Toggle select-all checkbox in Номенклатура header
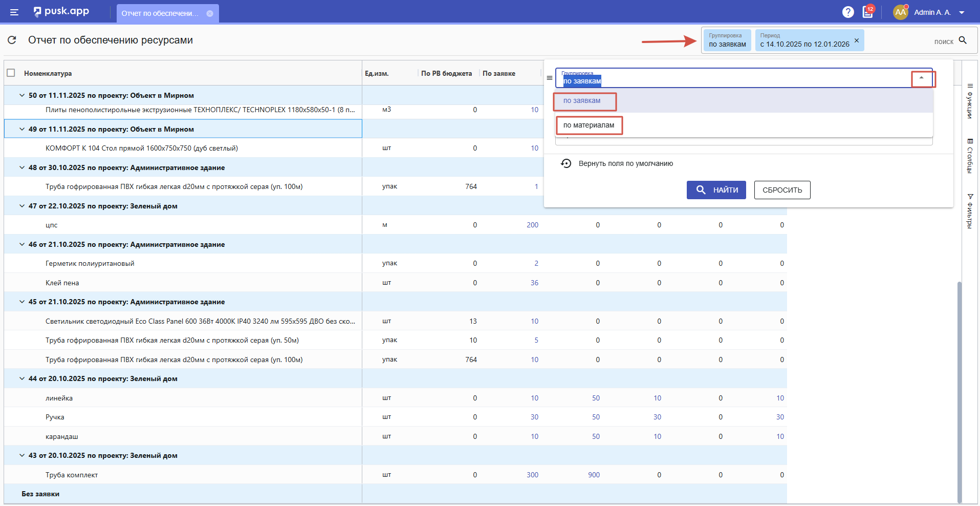 11,73
